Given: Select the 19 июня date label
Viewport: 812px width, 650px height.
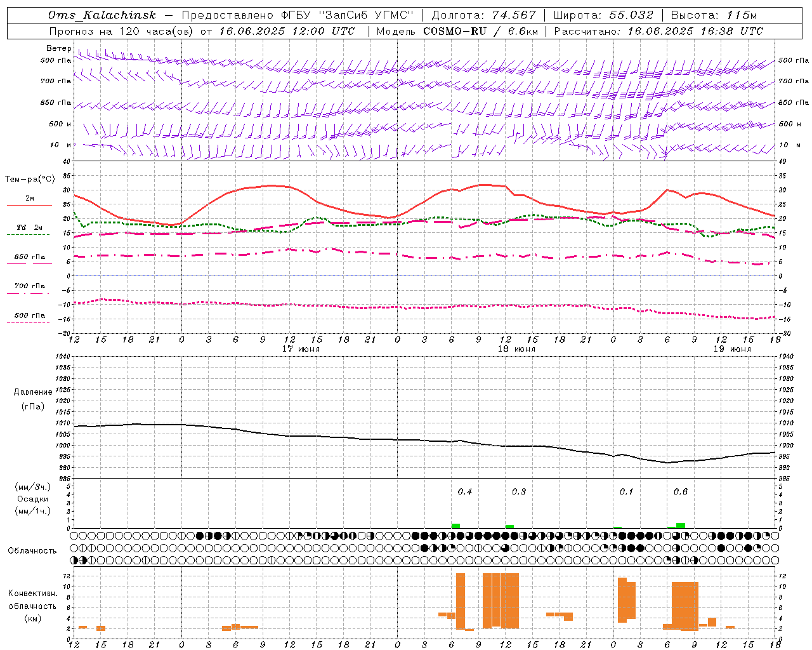Looking at the screenshot, I should coord(732,349).
